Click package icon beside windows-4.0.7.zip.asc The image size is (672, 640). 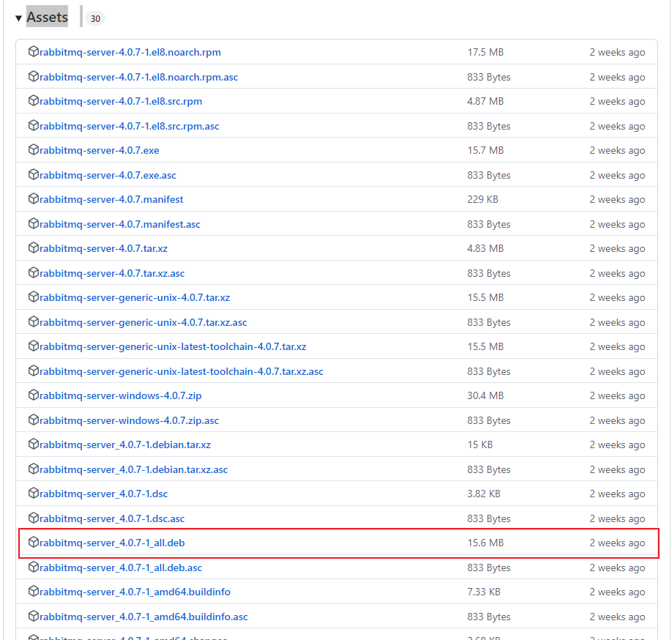(x=34, y=420)
